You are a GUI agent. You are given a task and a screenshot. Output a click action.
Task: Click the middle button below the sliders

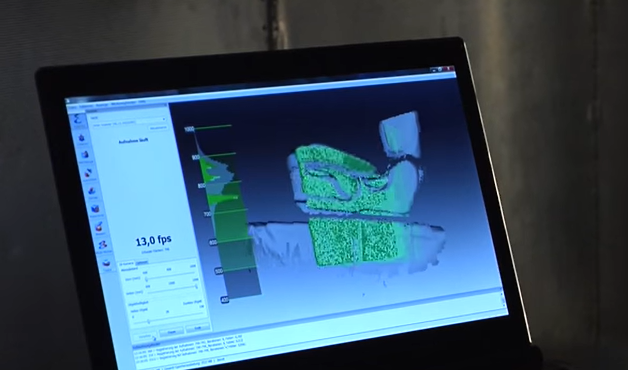coord(171,332)
